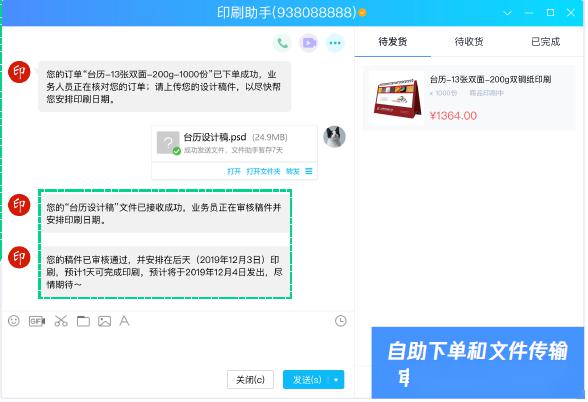Minimize the chat window
Viewport: 588px width, 402px height.
[x=529, y=13]
